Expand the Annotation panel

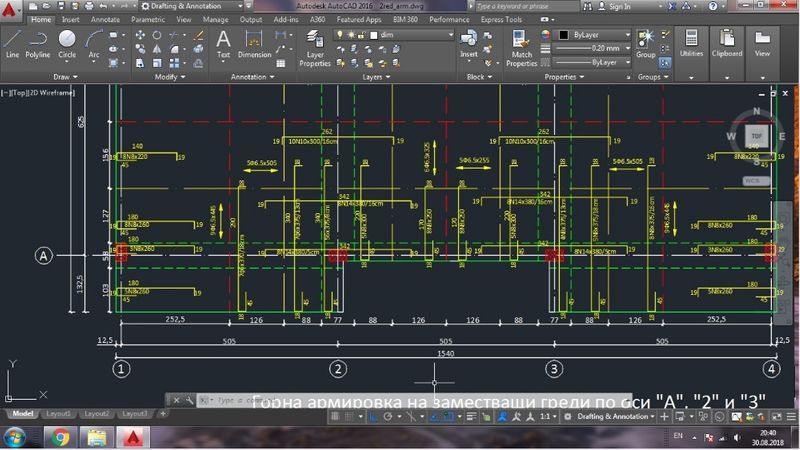252,77
